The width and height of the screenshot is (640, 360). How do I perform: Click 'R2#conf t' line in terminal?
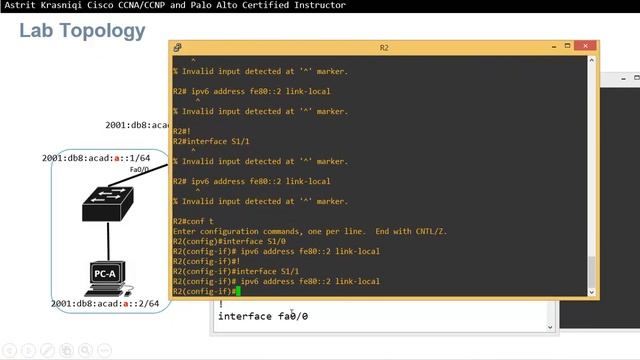coord(193,221)
